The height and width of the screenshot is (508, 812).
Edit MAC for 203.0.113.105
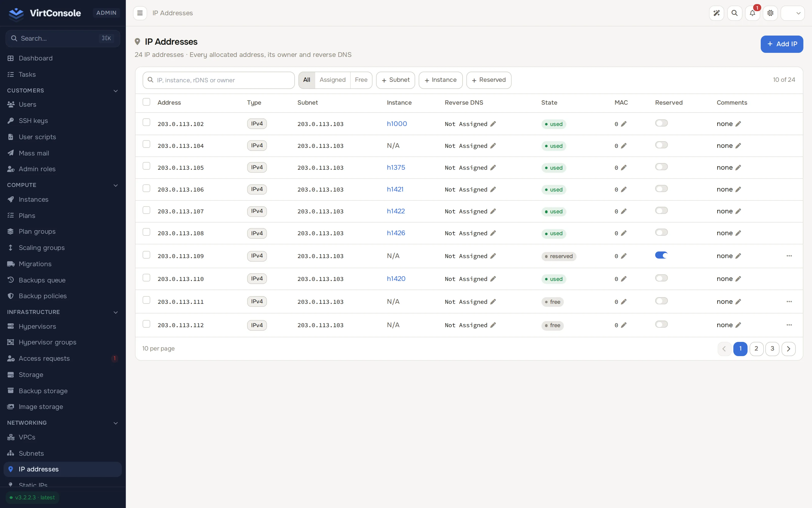624,168
